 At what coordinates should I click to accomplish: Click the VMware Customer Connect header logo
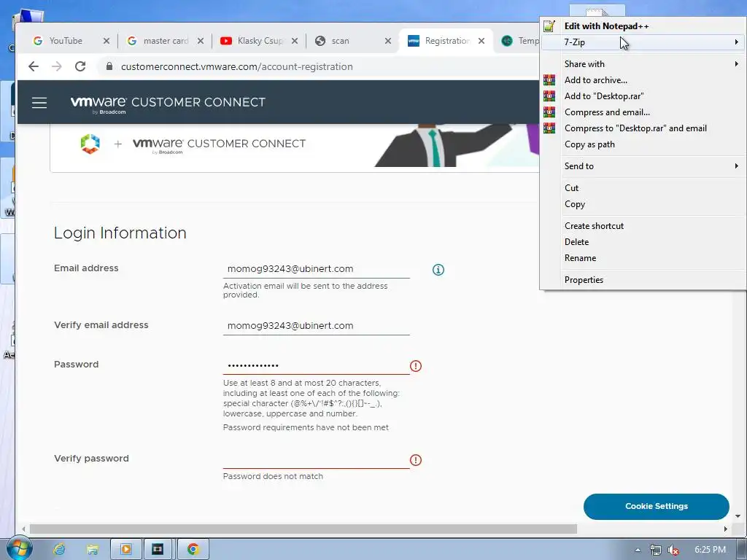click(x=168, y=104)
